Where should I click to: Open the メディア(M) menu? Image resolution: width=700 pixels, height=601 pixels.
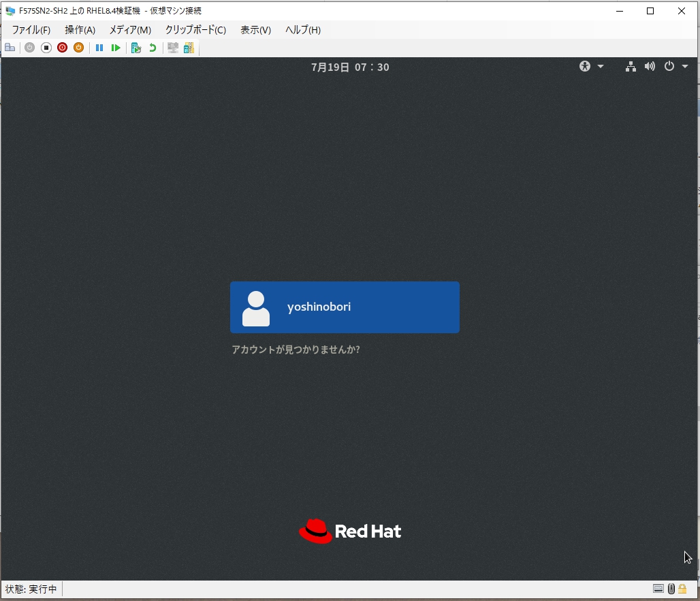pyautogui.click(x=129, y=30)
